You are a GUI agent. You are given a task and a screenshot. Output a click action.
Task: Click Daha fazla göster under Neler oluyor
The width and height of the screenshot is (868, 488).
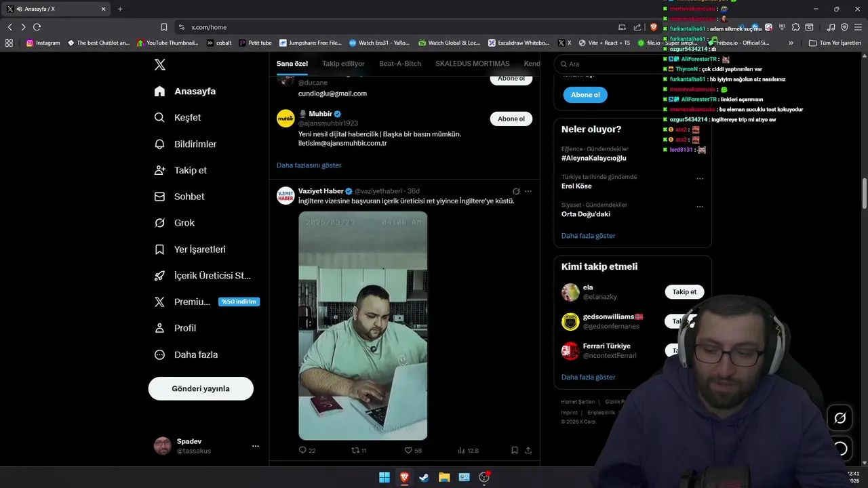tap(588, 236)
